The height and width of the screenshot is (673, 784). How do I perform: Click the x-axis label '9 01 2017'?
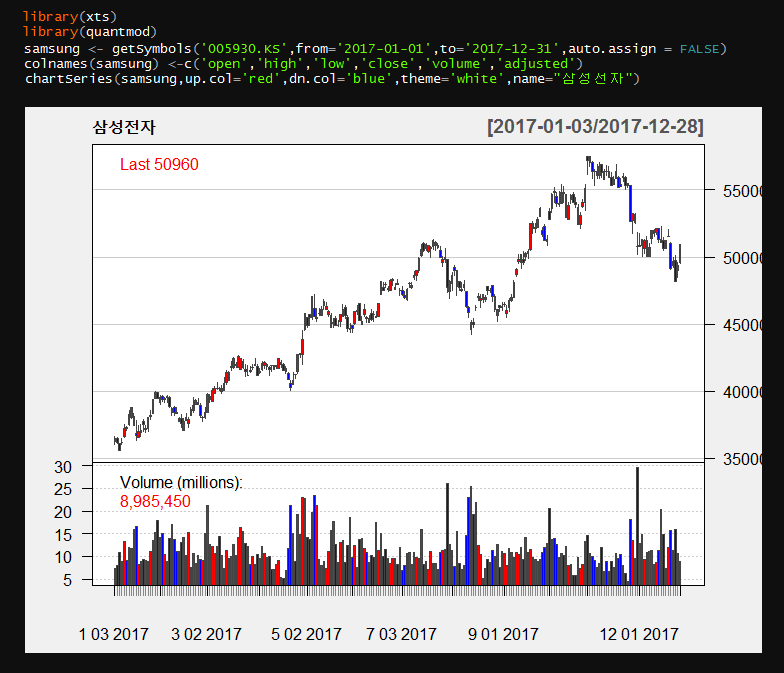[x=503, y=634]
